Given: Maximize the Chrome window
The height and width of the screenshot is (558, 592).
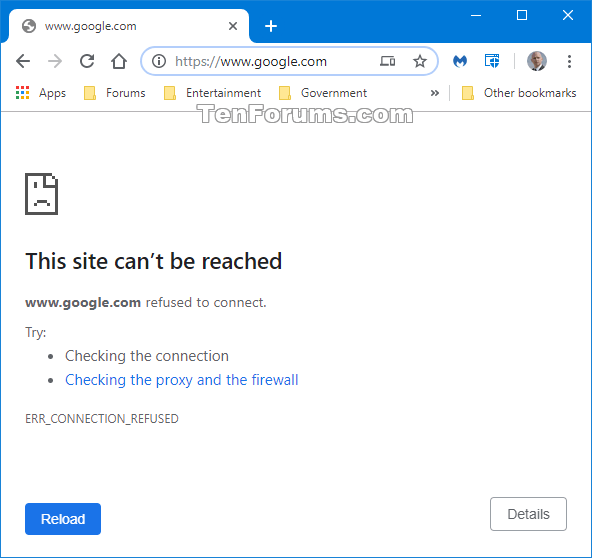Looking at the screenshot, I should point(522,15).
